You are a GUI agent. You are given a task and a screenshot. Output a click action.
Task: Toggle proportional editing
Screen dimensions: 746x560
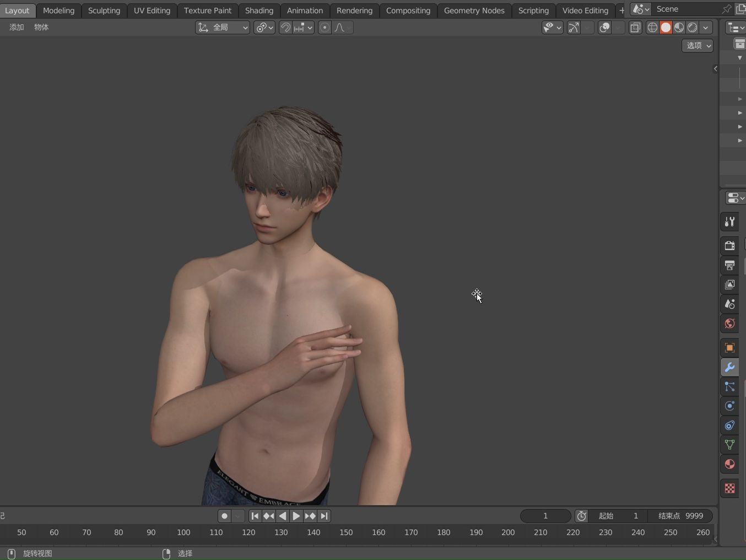(x=325, y=28)
